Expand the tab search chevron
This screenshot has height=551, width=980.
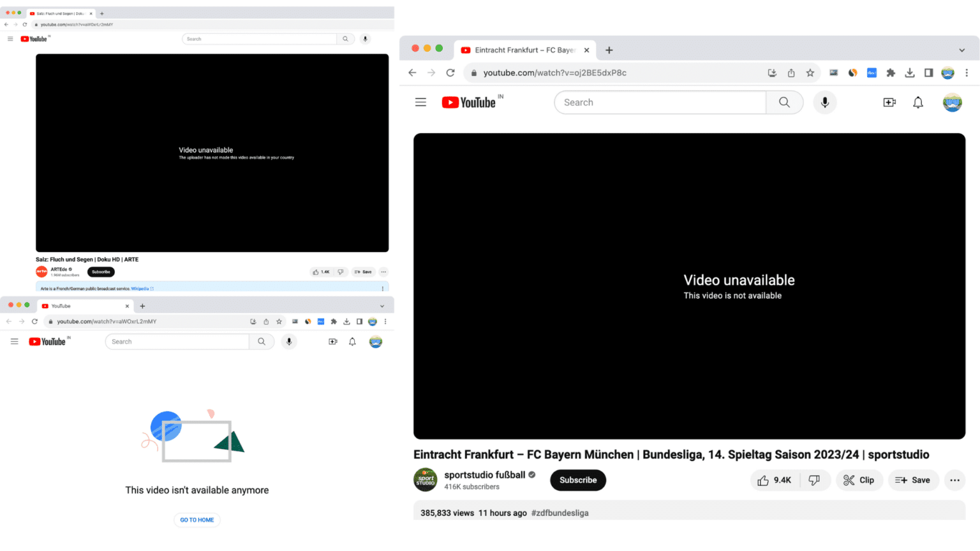(961, 50)
